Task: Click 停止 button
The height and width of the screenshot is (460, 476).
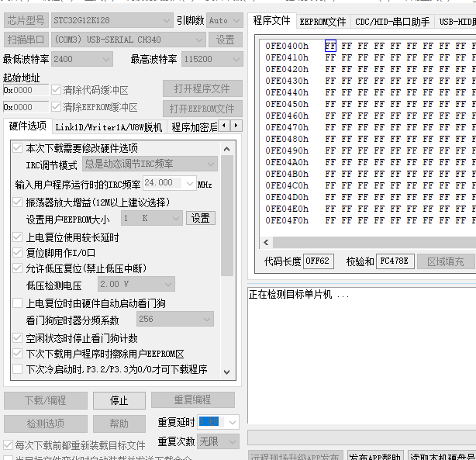Action: [x=119, y=400]
